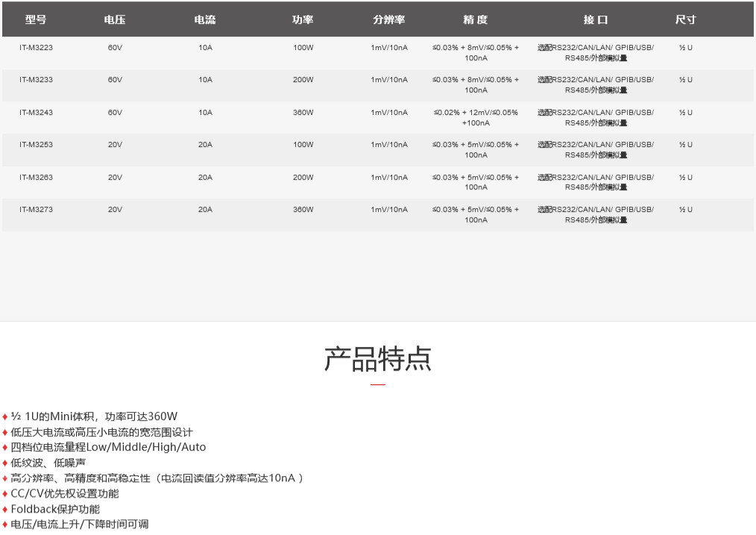Click the IT-M3273 model name
This screenshot has width=756, height=535.
coord(36,210)
